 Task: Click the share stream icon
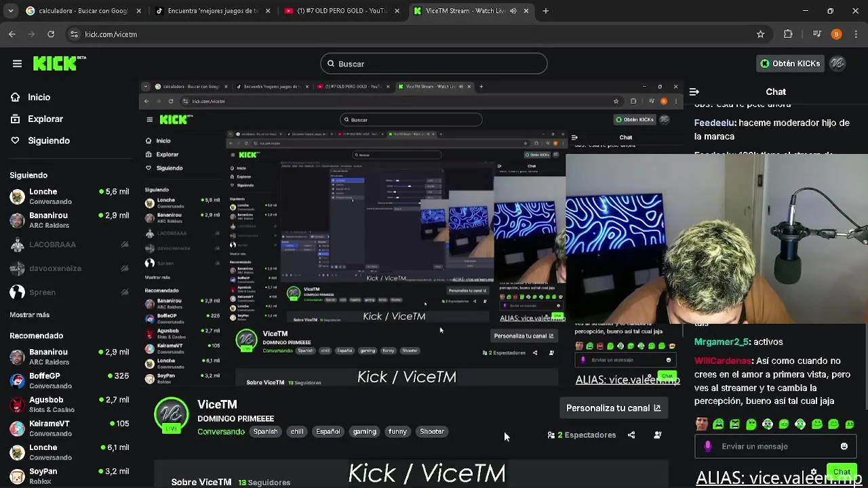pos(631,435)
